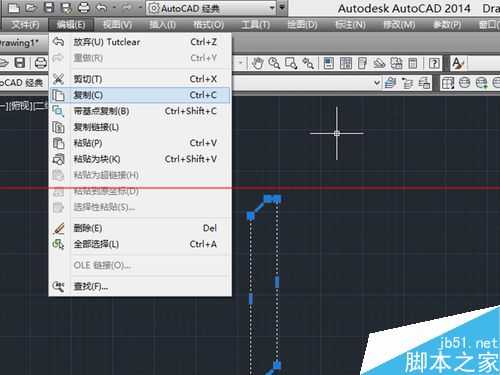Click the binoculars icon beside 查找(F)
The image size is (500, 375).
click(58, 286)
